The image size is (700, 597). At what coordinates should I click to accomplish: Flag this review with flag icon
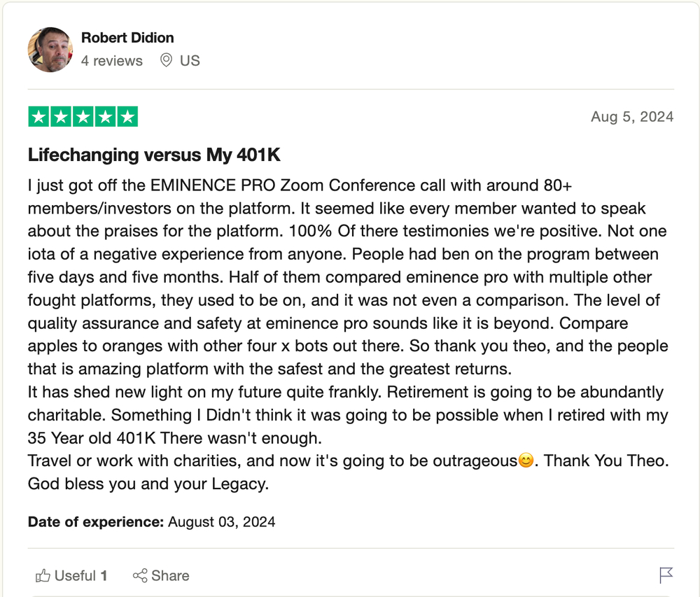coord(666,575)
